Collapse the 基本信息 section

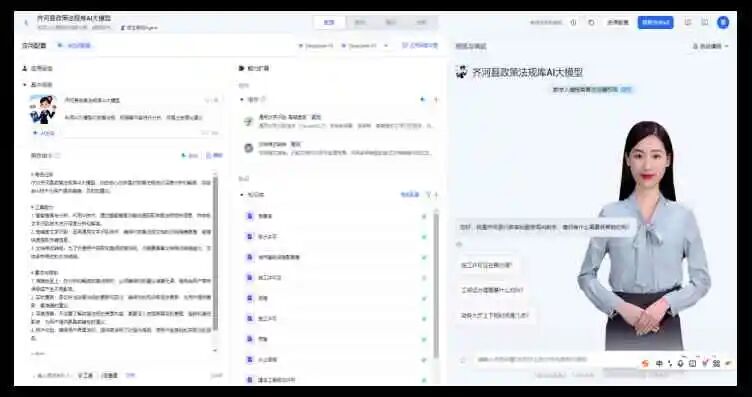pyautogui.click(x=25, y=85)
